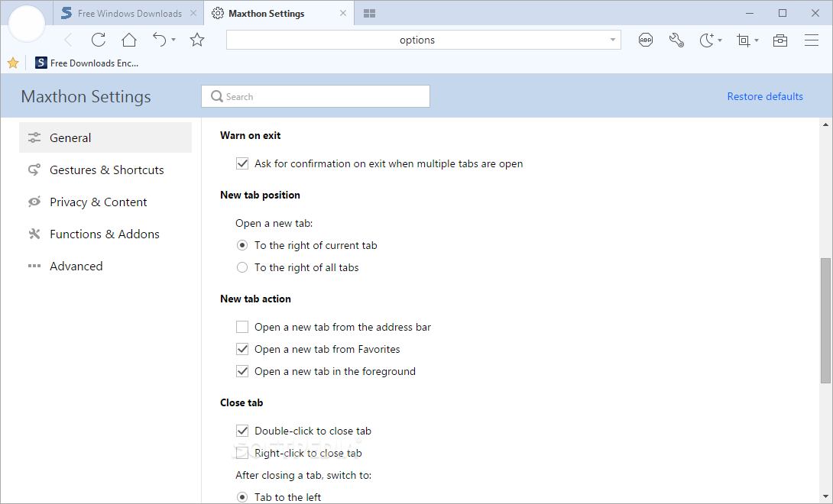Toggle Open a new tab from Favorites

point(242,350)
